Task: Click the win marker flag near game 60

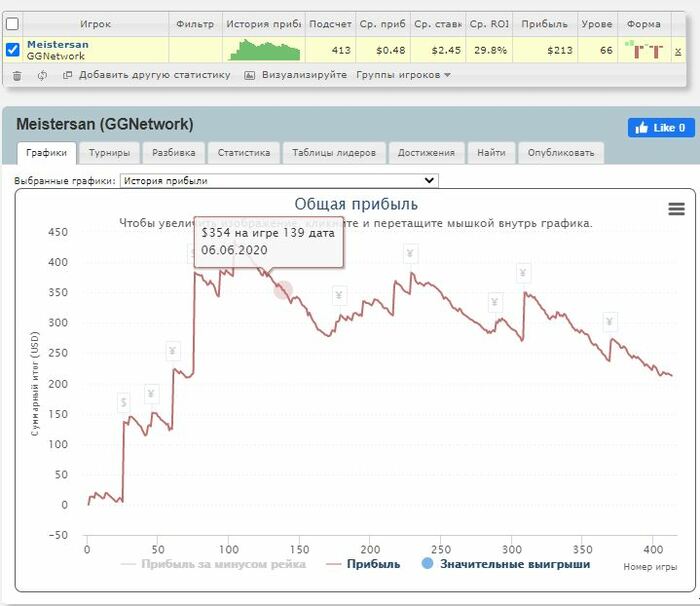Action: pyautogui.click(x=173, y=351)
